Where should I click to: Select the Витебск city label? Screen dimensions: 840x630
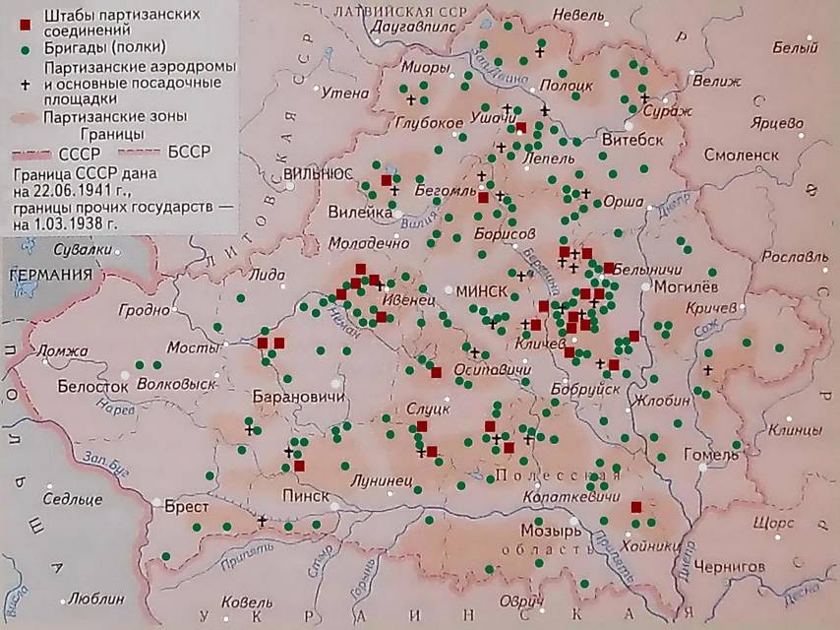[x=630, y=140]
